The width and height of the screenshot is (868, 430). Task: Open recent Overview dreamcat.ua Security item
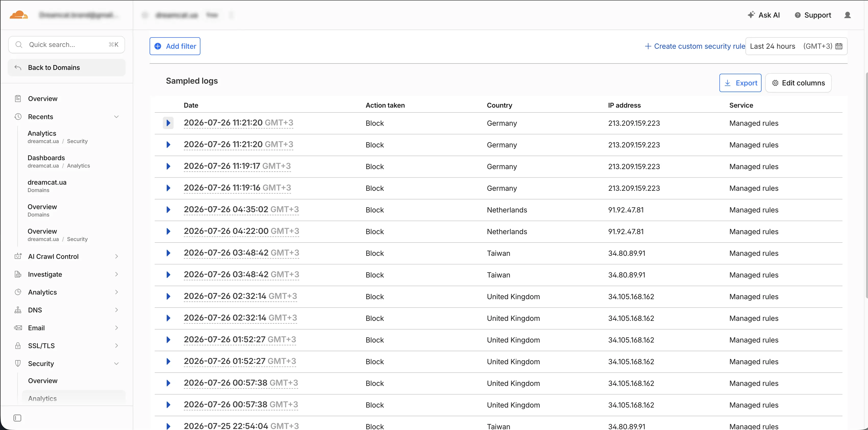coord(57,235)
